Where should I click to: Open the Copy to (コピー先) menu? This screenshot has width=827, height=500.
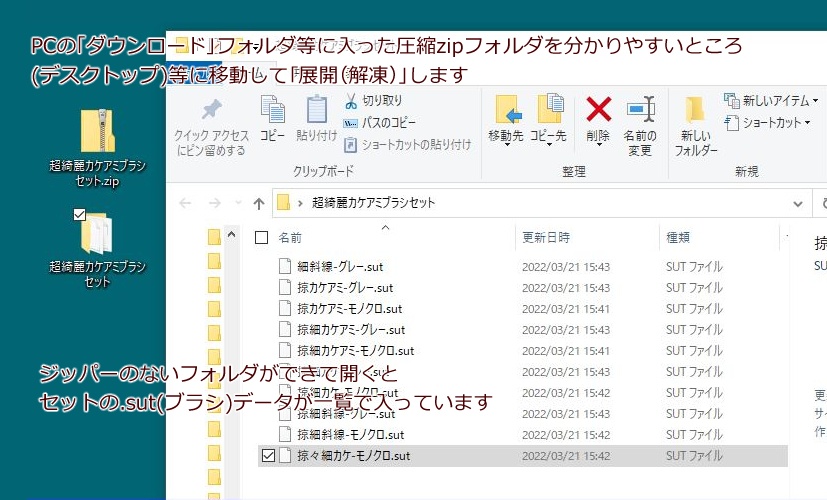tap(549, 119)
